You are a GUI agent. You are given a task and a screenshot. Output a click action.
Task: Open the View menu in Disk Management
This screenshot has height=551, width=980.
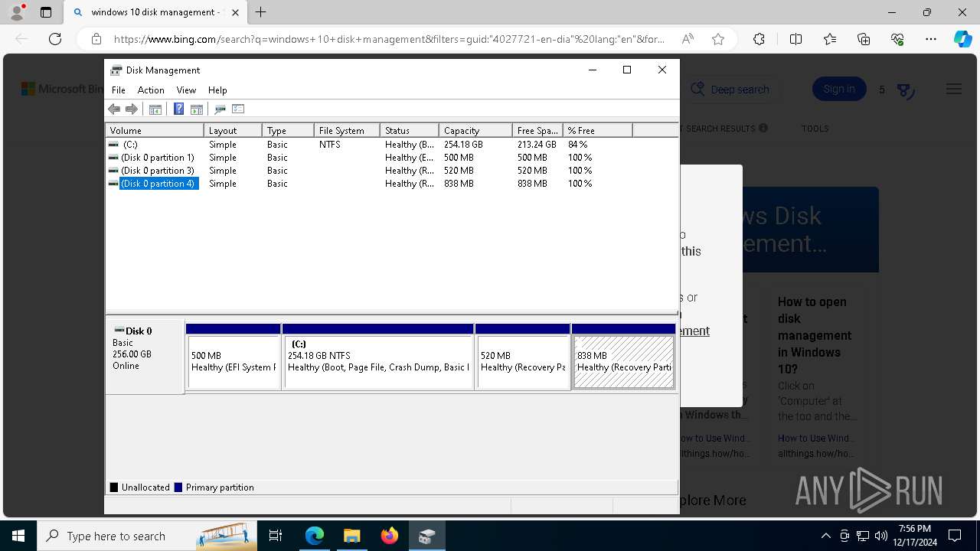point(186,90)
